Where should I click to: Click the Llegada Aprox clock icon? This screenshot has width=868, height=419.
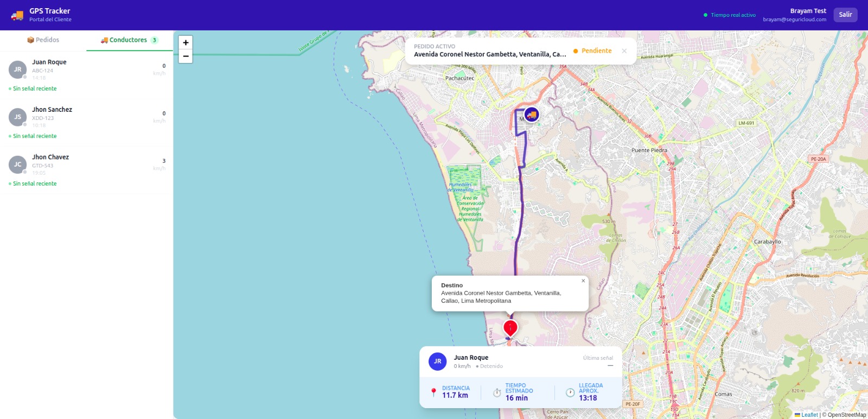click(x=570, y=392)
